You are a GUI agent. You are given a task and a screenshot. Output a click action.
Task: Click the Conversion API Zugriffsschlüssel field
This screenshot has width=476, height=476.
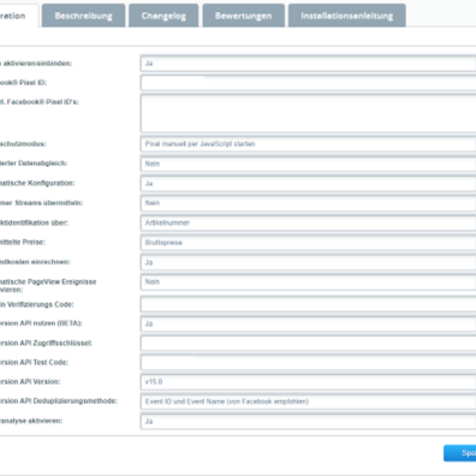[308, 344]
